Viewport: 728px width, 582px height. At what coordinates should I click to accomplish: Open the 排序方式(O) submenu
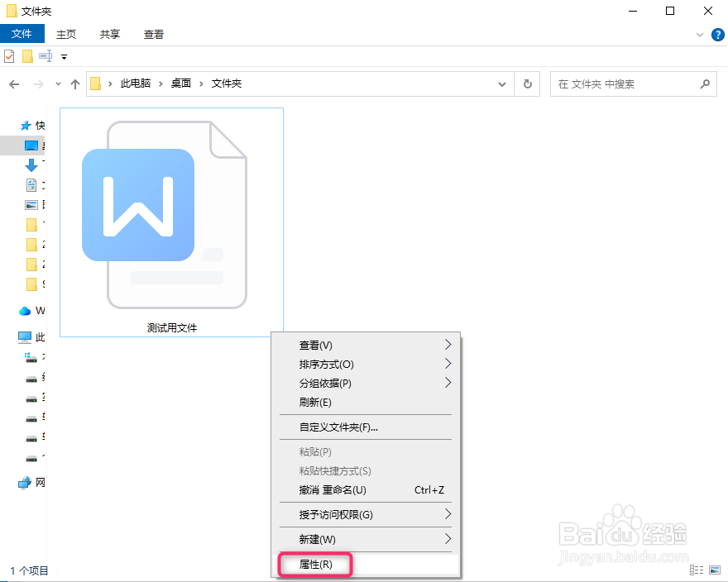pyautogui.click(x=366, y=365)
